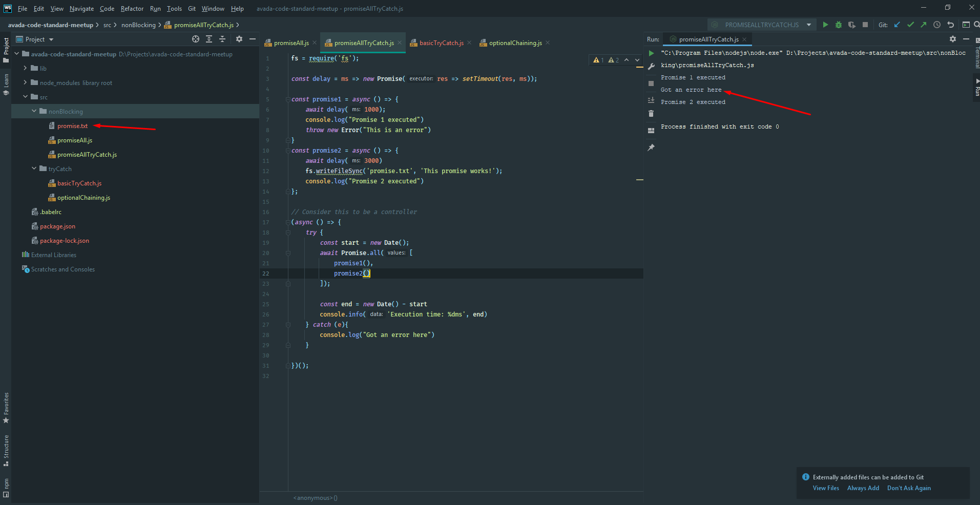The height and width of the screenshot is (505, 980).
Task: Fold the promise1 function at line 5
Action: point(288,99)
